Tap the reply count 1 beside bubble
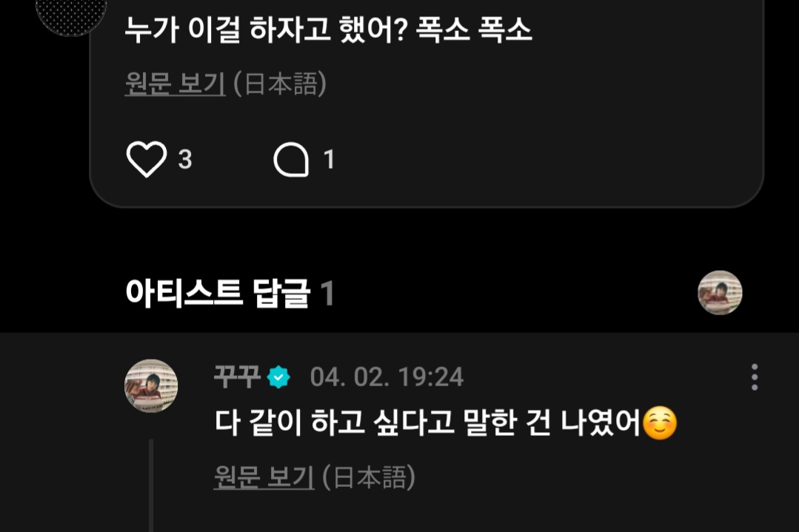Screen dimensions: 799x532 (x=329, y=159)
